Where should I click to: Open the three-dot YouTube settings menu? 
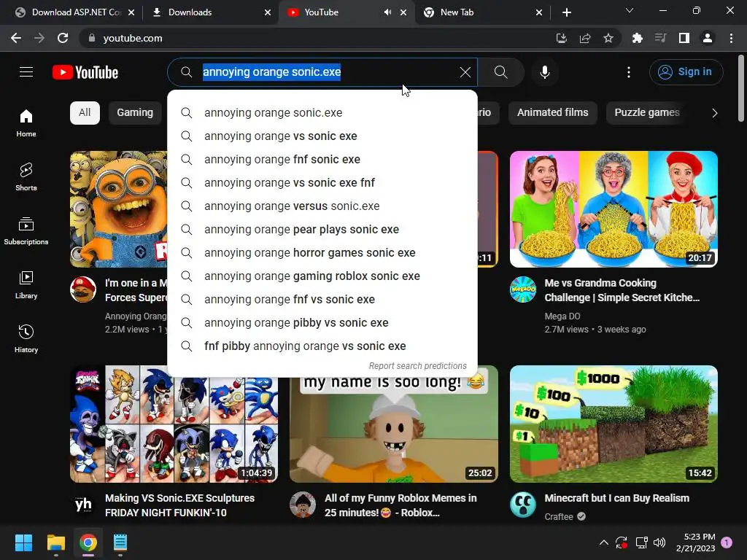[x=628, y=72]
